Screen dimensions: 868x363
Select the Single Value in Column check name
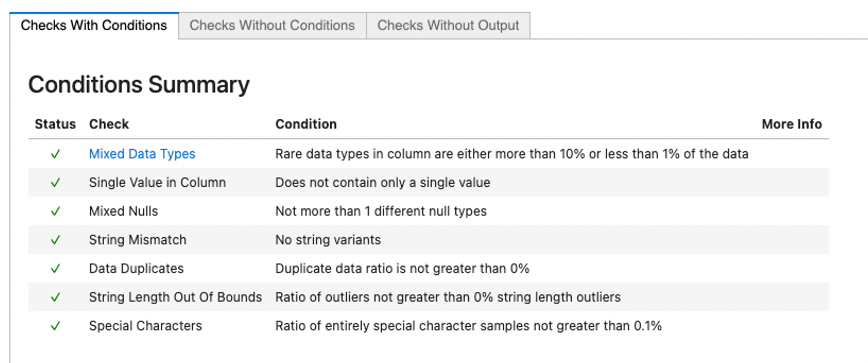(157, 183)
